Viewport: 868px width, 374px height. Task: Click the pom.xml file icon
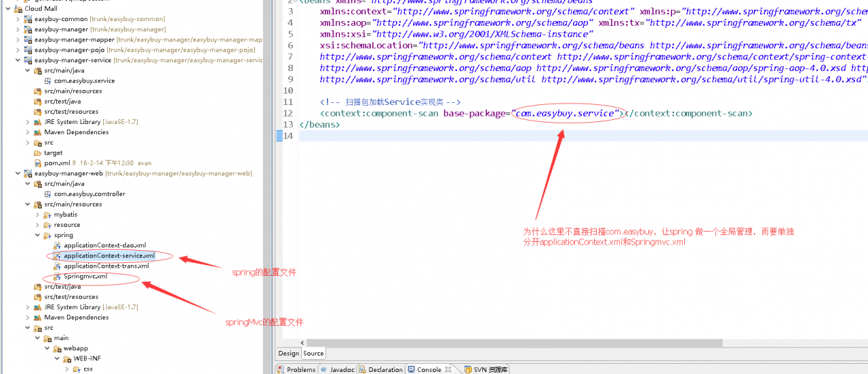38,163
